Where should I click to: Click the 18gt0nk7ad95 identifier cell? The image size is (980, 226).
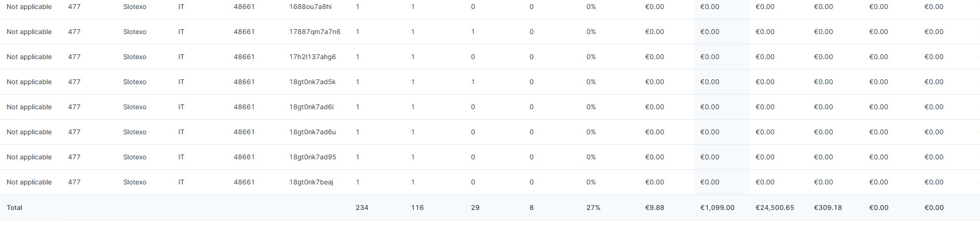pos(313,157)
